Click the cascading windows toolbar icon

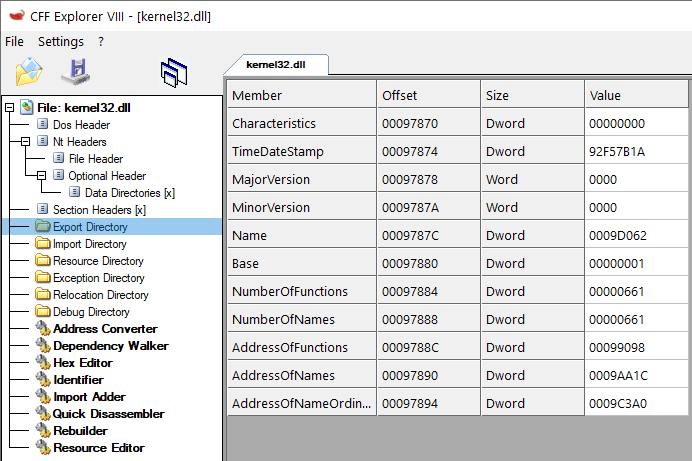point(174,73)
